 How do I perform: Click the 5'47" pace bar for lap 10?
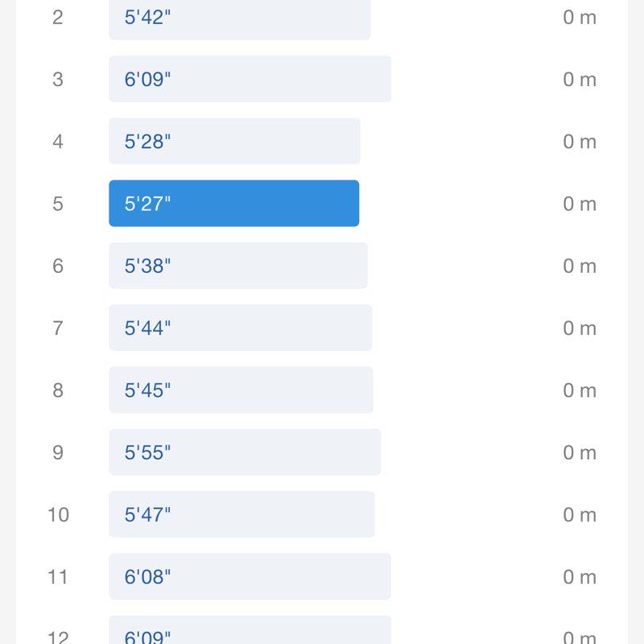(x=242, y=514)
